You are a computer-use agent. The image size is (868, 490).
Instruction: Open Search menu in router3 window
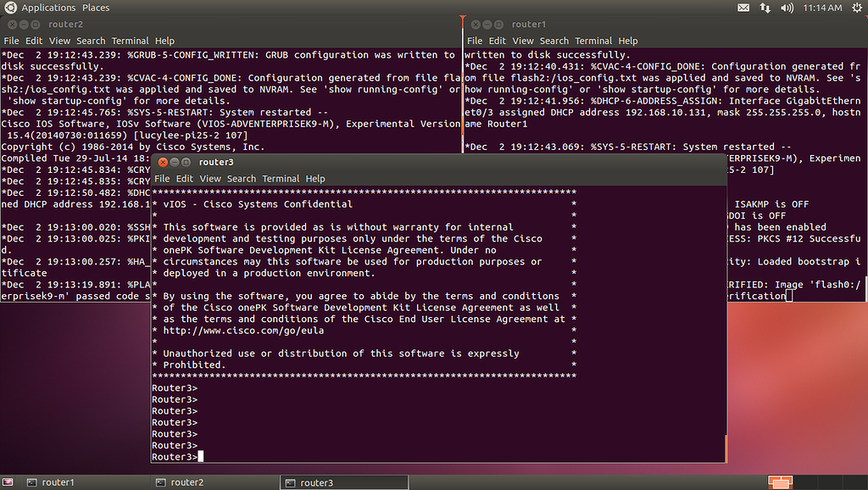[x=242, y=179]
